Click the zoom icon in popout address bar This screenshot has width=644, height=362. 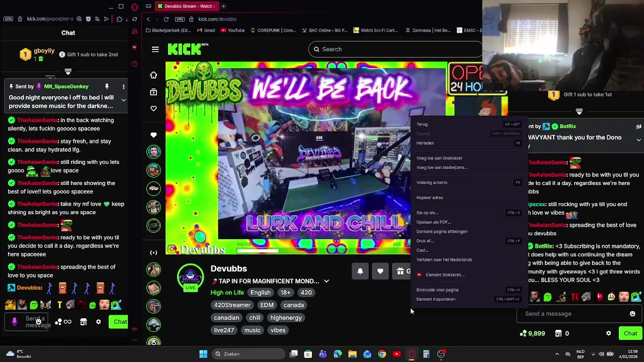[x=79, y=19]
